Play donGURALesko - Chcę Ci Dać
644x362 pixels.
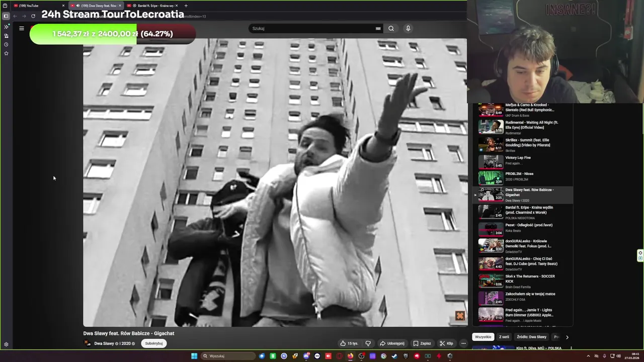pyautogui.click(x=523, y=263)
